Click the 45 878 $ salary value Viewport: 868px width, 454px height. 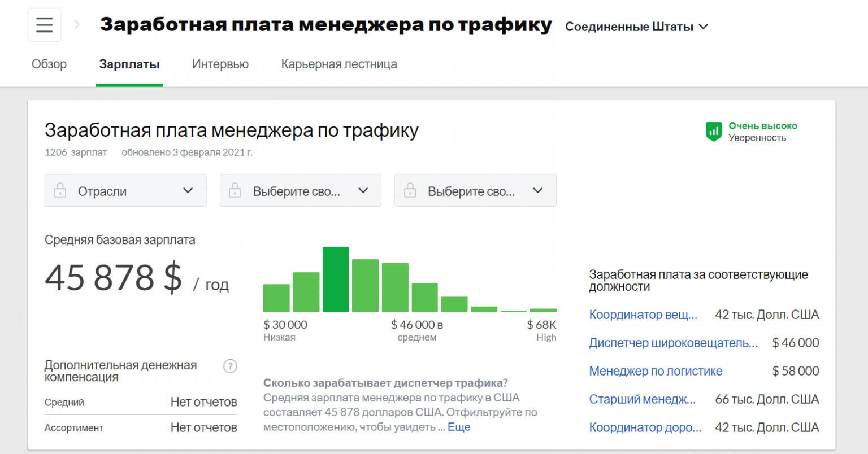point(114,278)
